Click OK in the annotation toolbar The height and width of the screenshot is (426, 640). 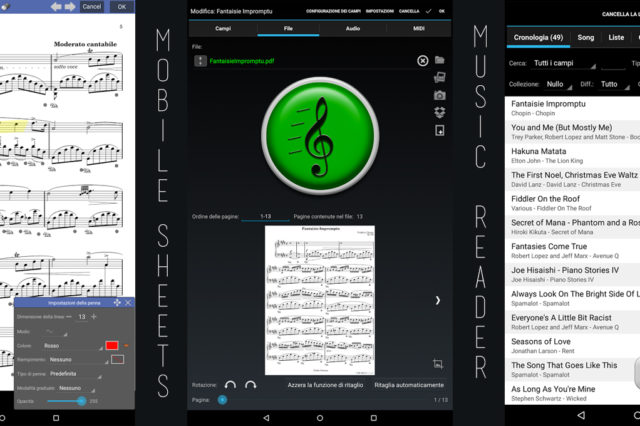tap(122, 7)
